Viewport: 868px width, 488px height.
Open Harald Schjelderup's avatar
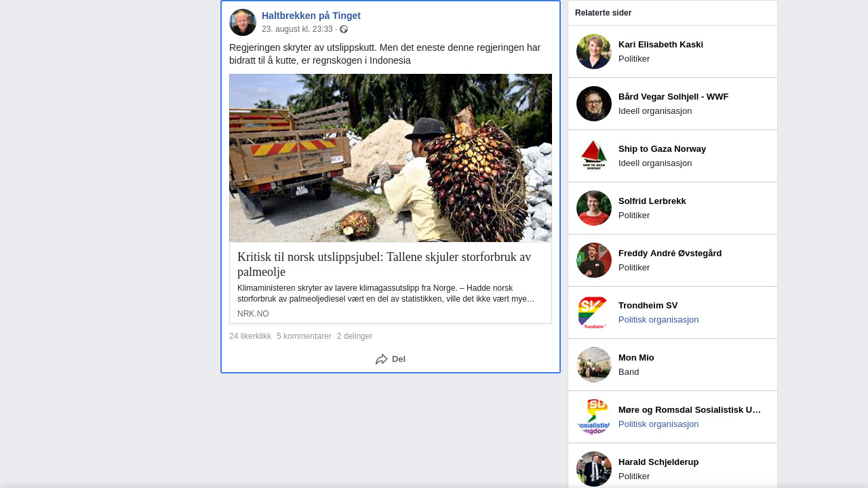tap(594, 469)
